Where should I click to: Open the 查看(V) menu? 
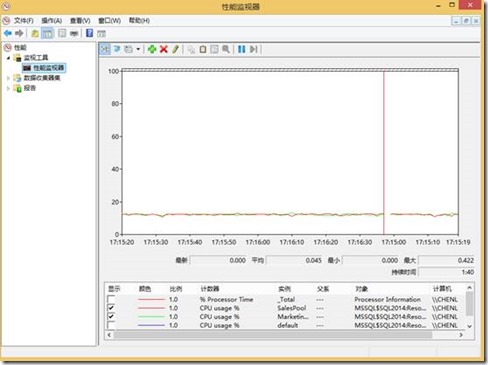[80, 21]
